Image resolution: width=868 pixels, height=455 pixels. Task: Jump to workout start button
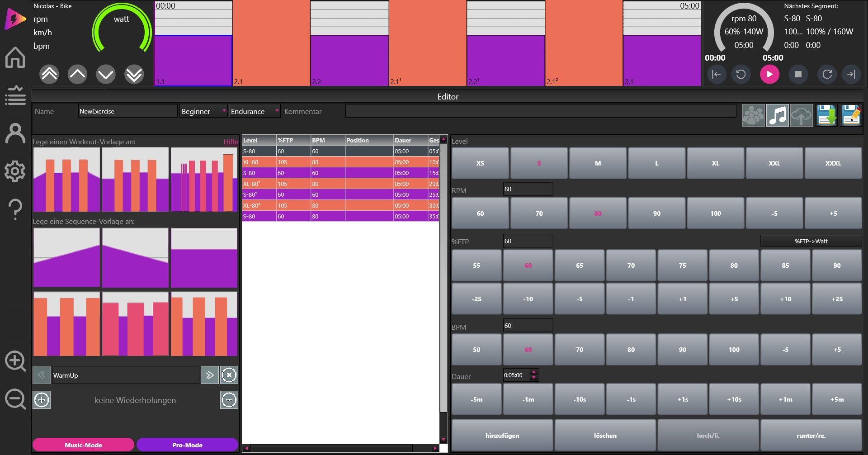point(717,74)
